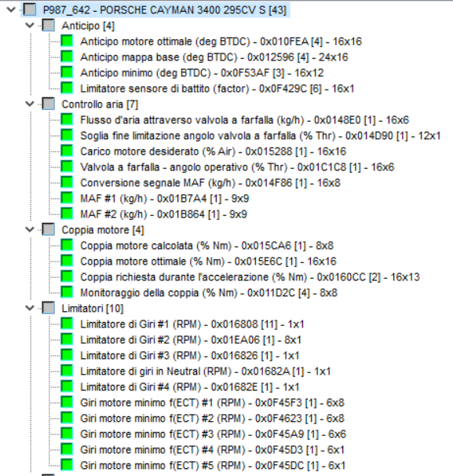This screenshot has height=476, width=453.
Task: Check the Controllo aria group checkbox
Action: [48, 104]
